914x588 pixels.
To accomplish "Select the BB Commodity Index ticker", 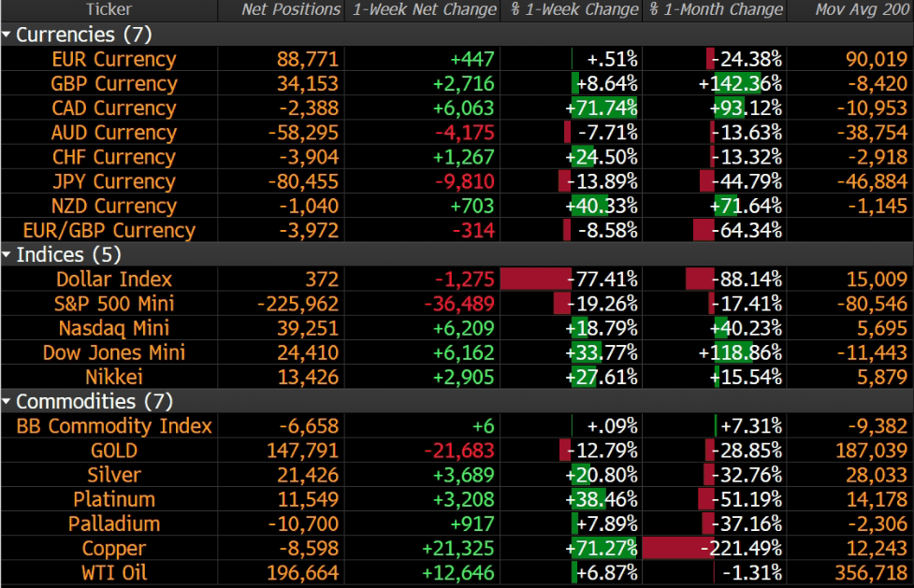I will [114, 426].
